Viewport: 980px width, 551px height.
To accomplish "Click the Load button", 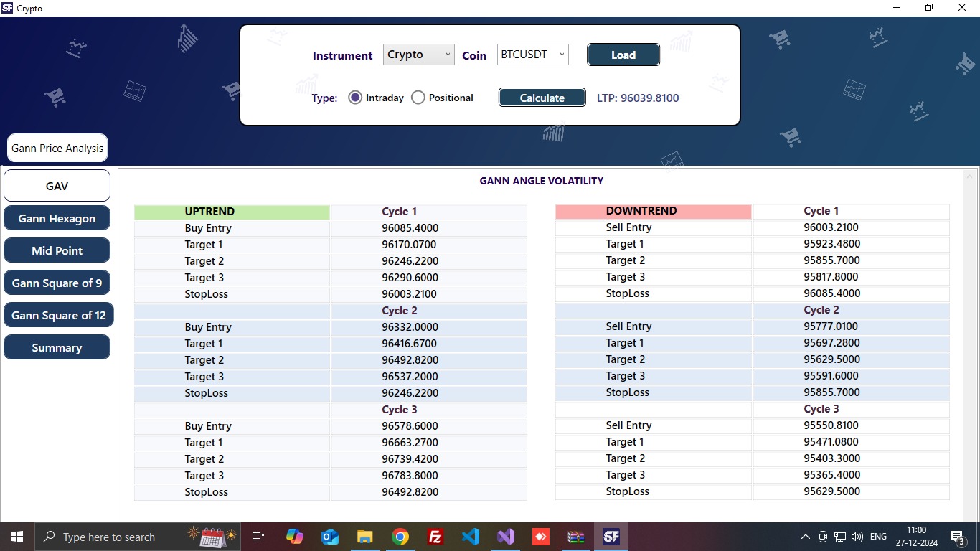I will click(x=623, y=55).
